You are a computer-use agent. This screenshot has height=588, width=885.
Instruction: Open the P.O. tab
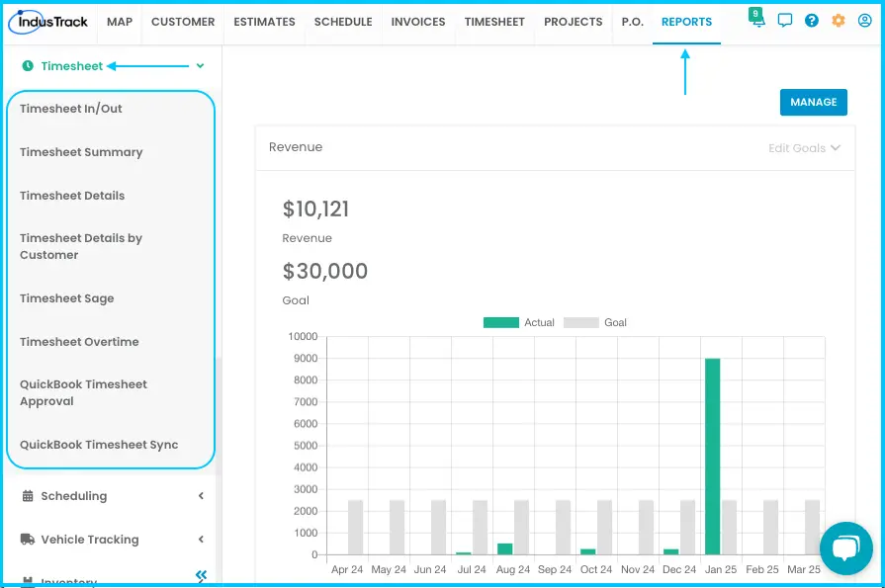pos(633,22)
